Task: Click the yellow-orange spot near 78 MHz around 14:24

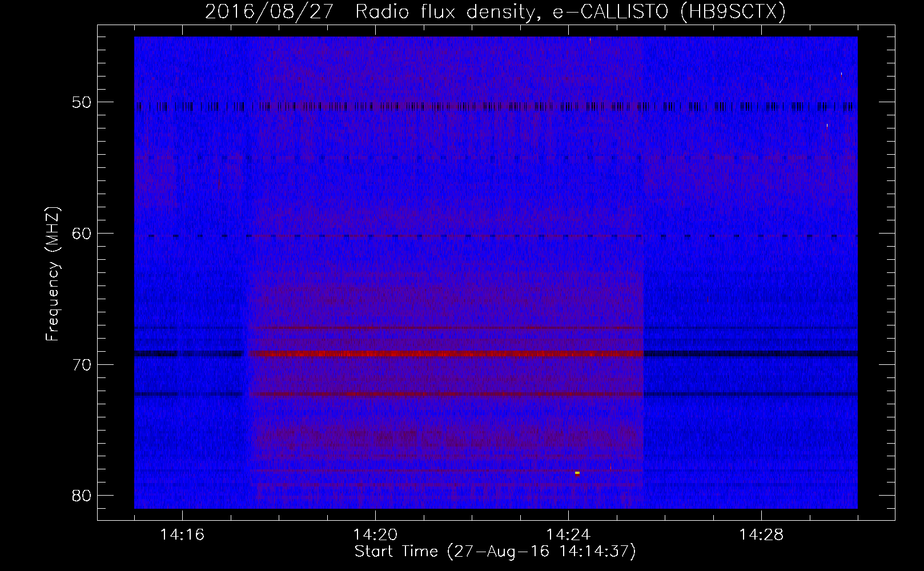Action: [x=577, y=473]
